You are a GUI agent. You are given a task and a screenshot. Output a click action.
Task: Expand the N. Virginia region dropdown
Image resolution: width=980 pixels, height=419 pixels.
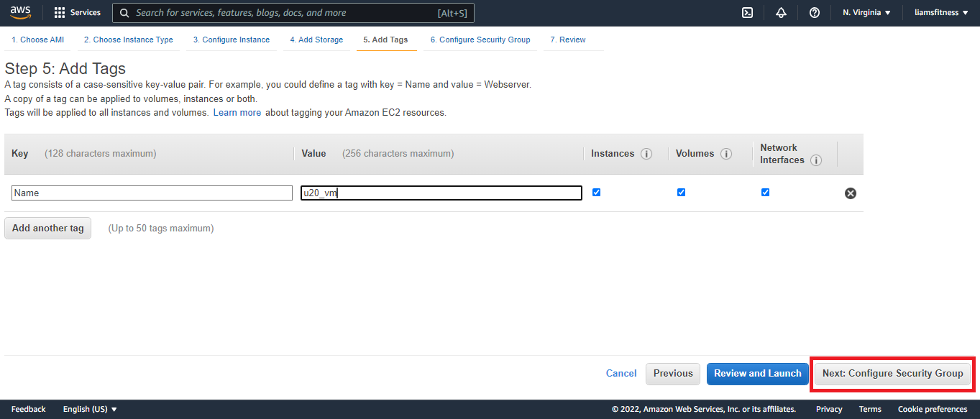click(866, 13)
